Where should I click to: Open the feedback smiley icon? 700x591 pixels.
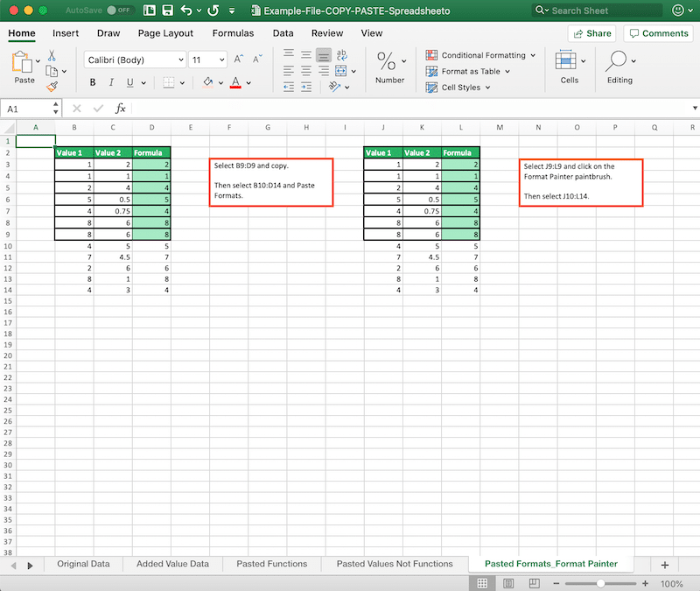pyautogui.click(x=677, y=11)
